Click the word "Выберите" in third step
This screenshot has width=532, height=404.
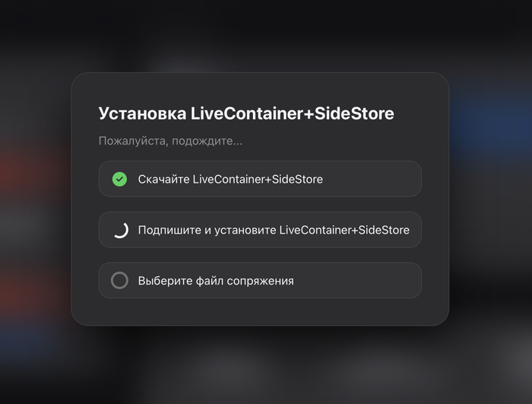click(164, 281)
